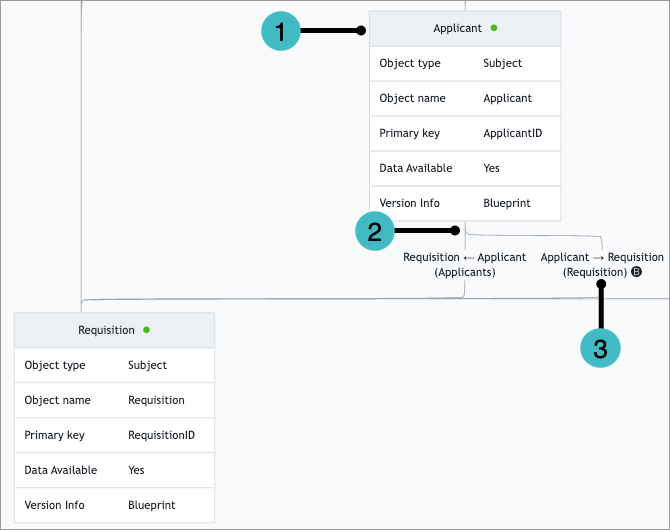Select Version Info row in Applicant table
The image size is (670, 530).
tap(464, 203)
